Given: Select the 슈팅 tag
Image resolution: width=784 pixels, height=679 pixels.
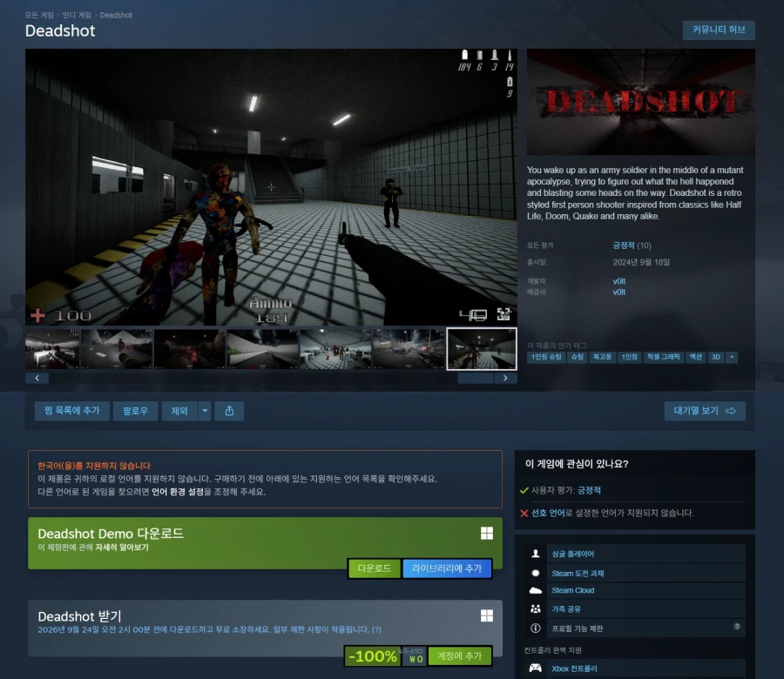Looking at the screenshot, I should tap(578, 357).
